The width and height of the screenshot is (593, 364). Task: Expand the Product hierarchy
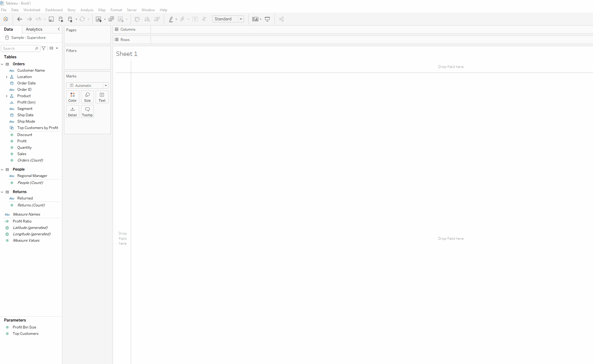pos(7,96)
